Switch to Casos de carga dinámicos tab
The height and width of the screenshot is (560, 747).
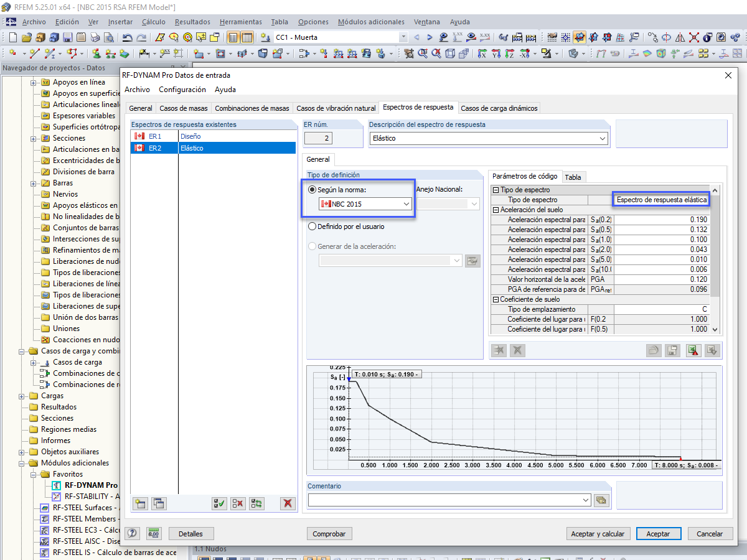[x=499, y=108]
